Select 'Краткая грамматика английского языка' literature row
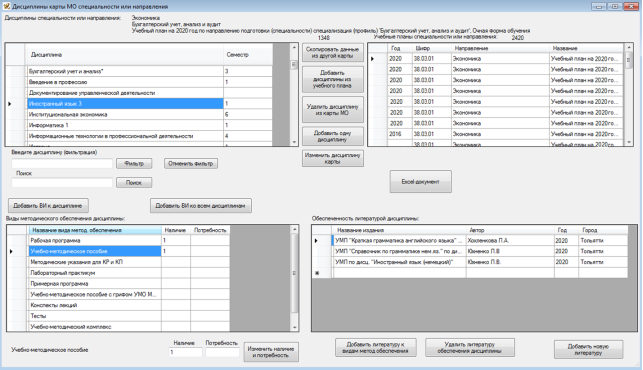 tap(470, 240)
